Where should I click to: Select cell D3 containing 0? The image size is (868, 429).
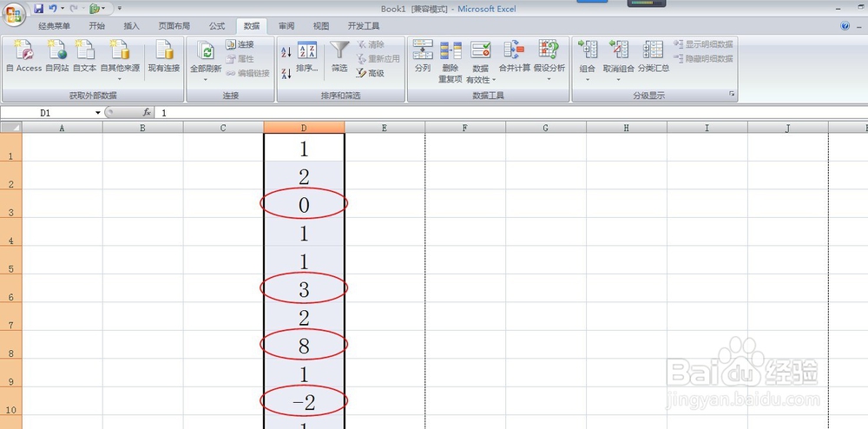304,204
